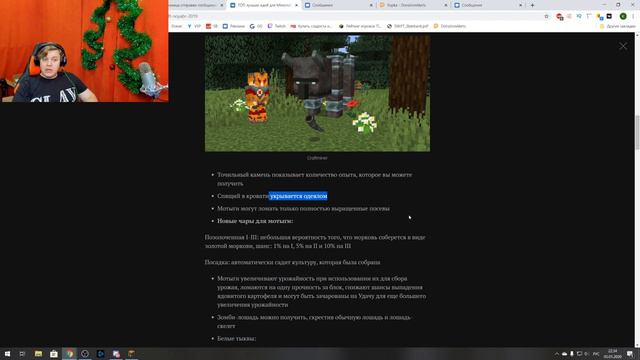Open Microsoft Store from the taskbar

point(54,354)
